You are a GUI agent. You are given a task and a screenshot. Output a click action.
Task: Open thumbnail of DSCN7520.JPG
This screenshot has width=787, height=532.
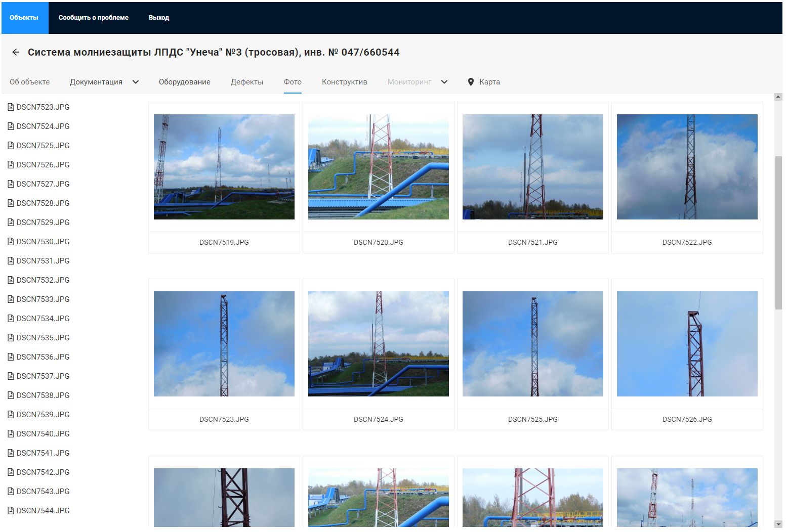pyautogui.click(x=379, y=167)
